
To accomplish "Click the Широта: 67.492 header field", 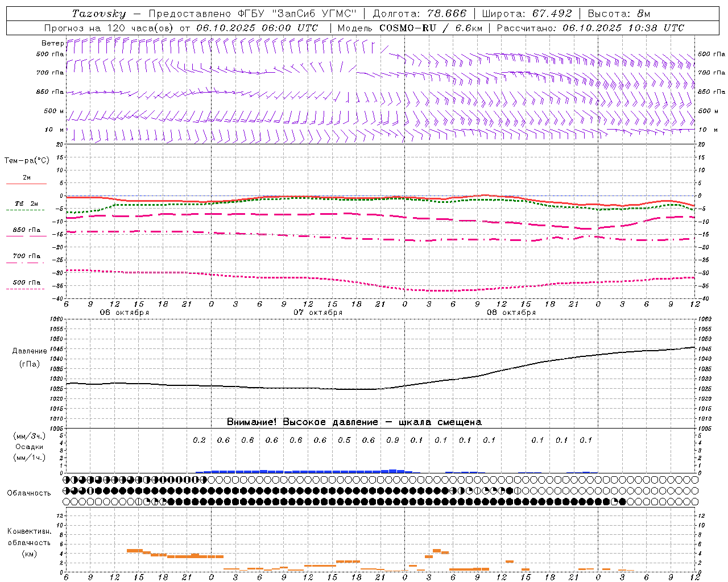I will [x=527, y=14].
